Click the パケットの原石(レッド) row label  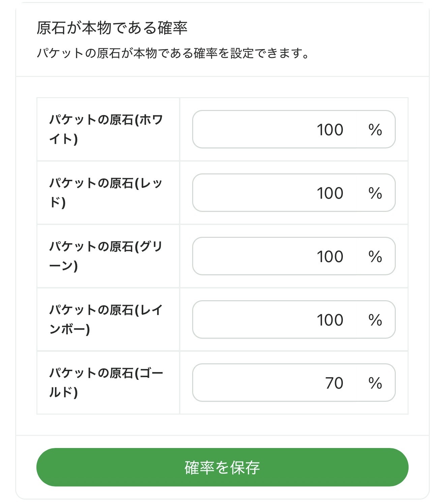106,193
